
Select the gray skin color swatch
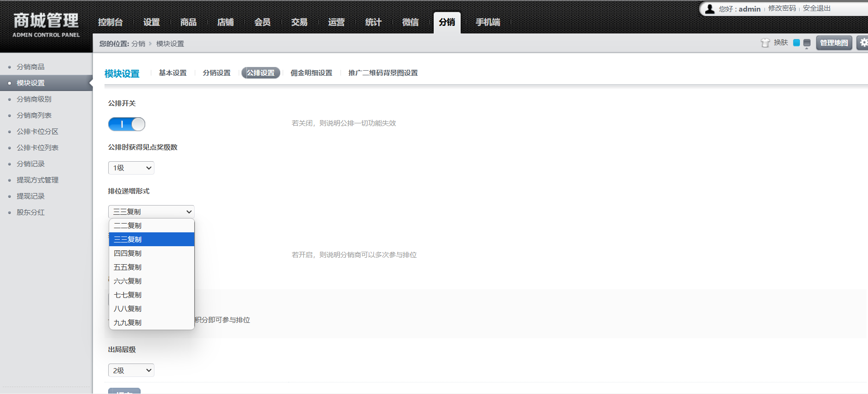coord(807,43)
